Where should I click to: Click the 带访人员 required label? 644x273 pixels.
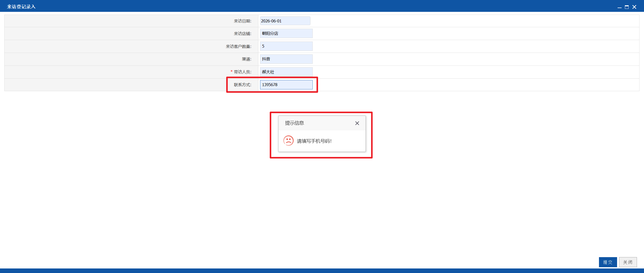pyautogui.click(x=241, y=72)
